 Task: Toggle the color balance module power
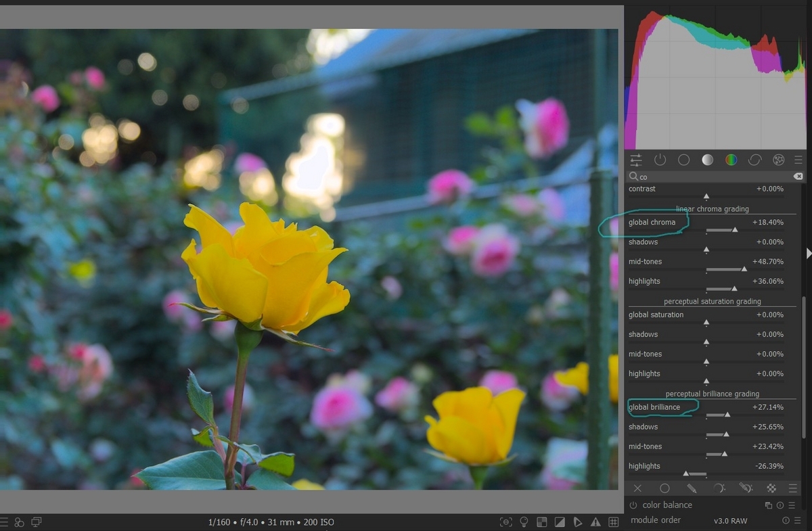633,505
